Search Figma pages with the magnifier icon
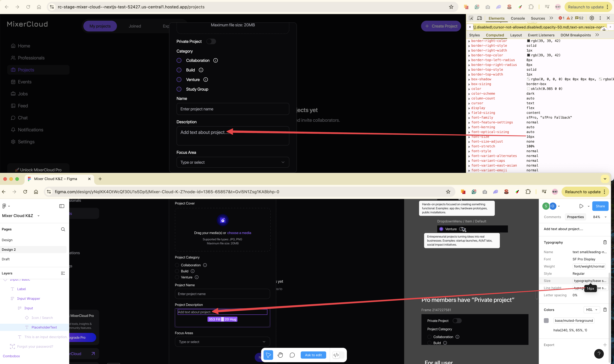Viewport: 614px width, 364px height. coord(63,229)
